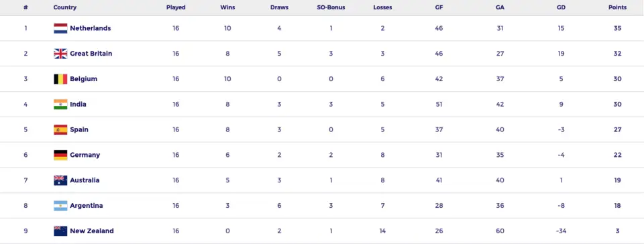Click the GD column header
This screenshot has height=244, width=644.
[561, 7]
